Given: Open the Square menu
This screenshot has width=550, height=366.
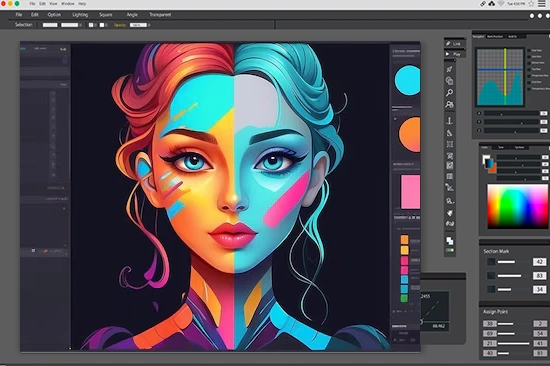Looking at the screenshot, I should click(106, 15).
